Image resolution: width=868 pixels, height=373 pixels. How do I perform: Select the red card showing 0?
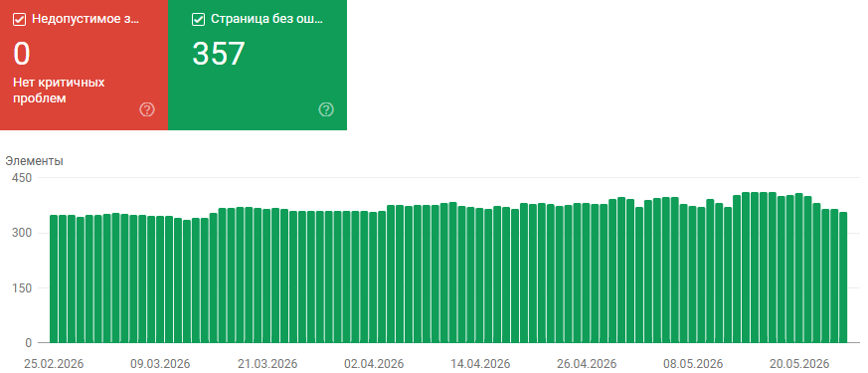(84, 65)
